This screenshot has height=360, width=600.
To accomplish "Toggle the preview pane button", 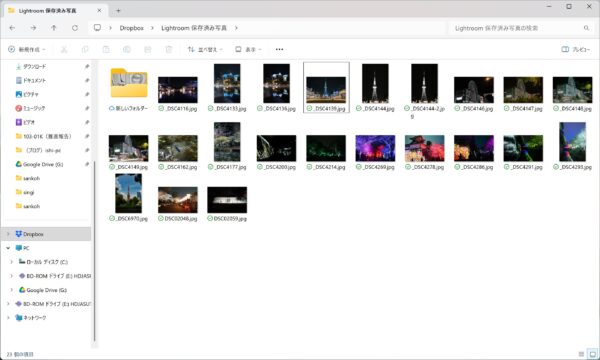I will click(x=576, y=49).
